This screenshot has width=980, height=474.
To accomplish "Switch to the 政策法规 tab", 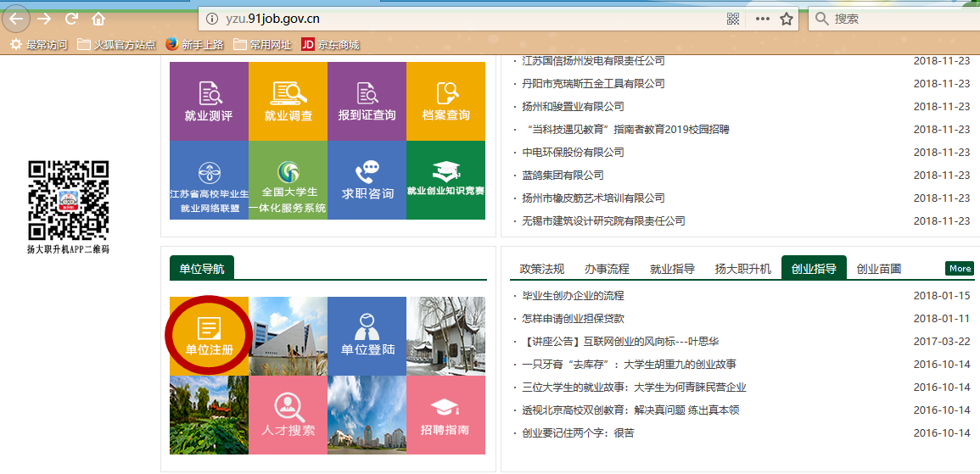I will click(541, 269).
